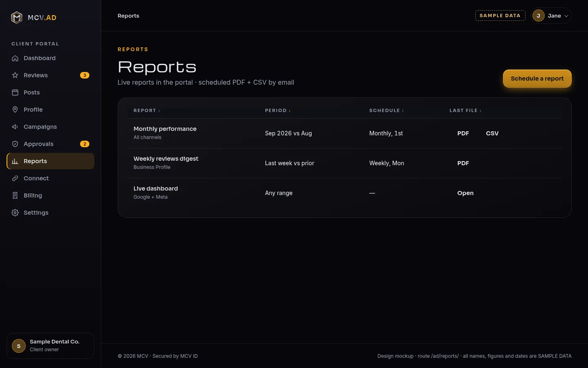The image size is (588, 368).
Task: Click the Reviews star icon
Action: click(15, 75)
